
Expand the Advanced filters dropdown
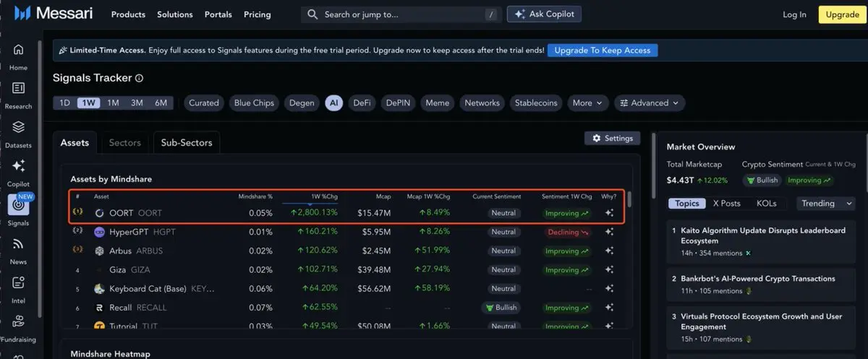click(x=650, y=103)
